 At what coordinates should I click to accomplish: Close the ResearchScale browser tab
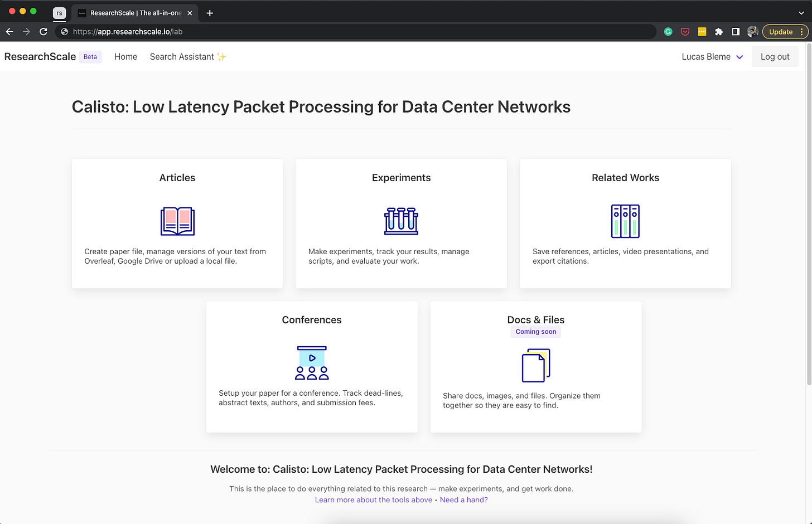190,13
